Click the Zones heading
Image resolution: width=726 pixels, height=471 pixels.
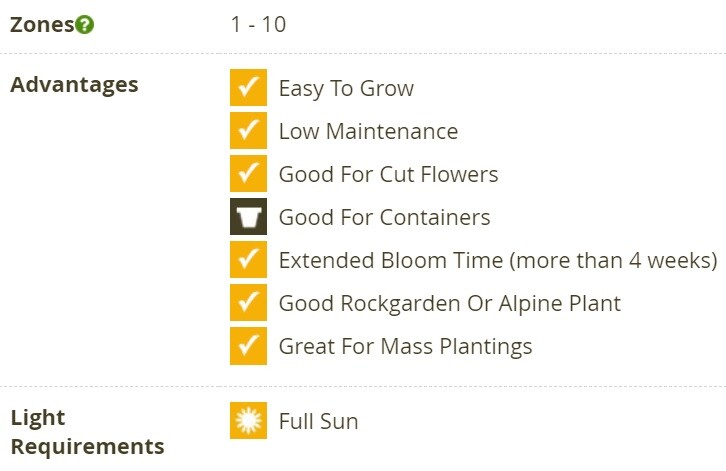(x=42, y=25)
